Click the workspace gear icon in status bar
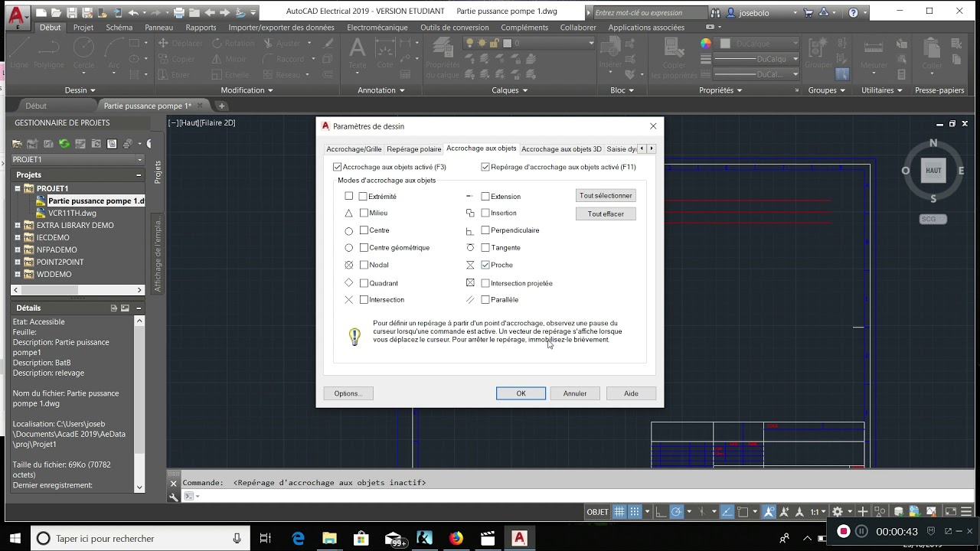This screenshot has height=551, width=980. pyautogui.click(x=837, y=512)
